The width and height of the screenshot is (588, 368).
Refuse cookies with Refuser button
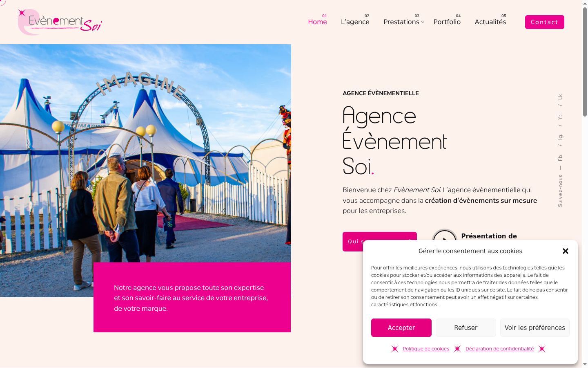[x=466, y=328]
